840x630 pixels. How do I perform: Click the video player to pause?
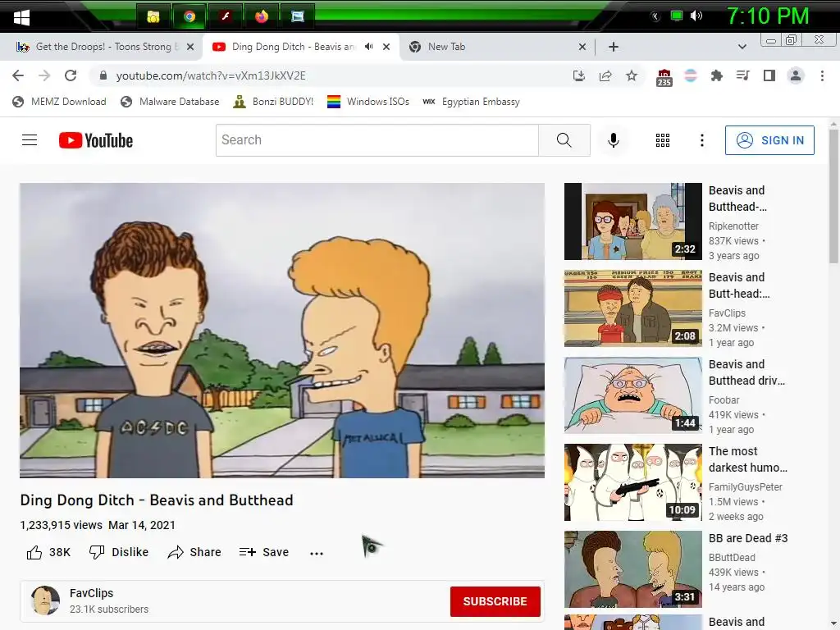282,331
